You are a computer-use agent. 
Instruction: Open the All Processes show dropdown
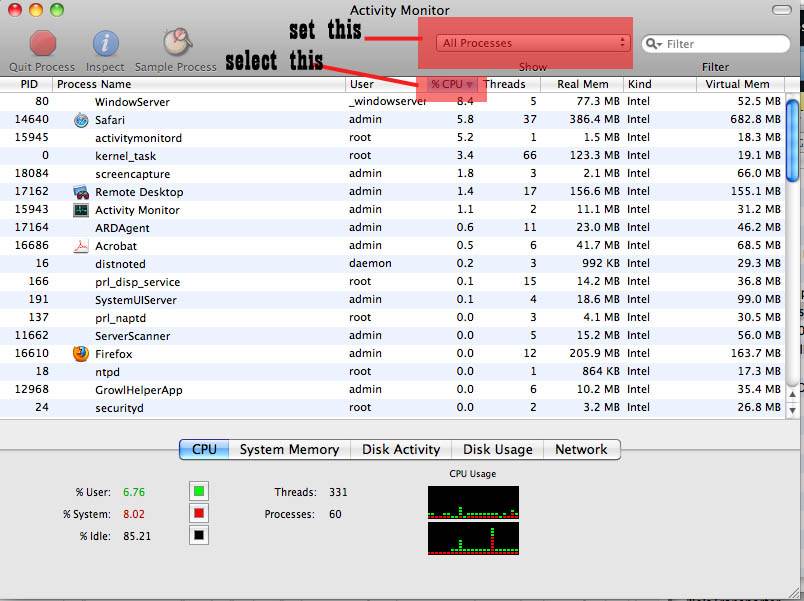(x=533, y=43)
